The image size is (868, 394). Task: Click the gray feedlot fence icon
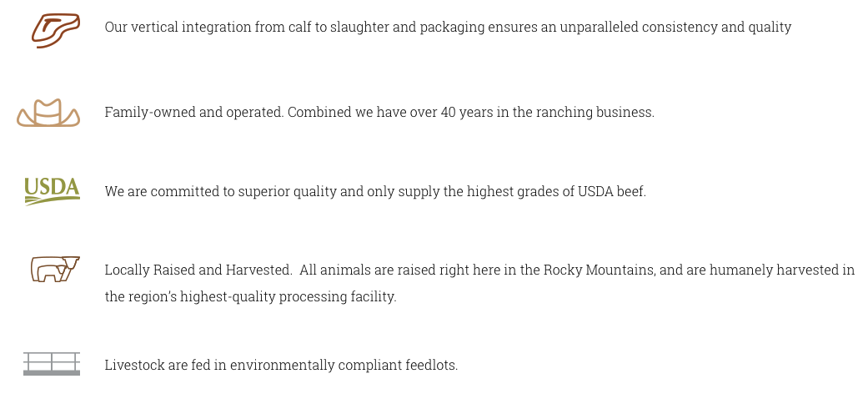pyautogui.click(x=52, y=363)
